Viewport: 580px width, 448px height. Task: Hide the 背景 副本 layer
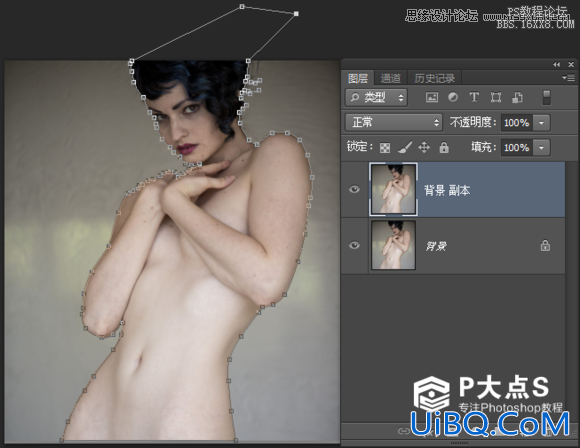pyautogui.click(x=354, y=189)
